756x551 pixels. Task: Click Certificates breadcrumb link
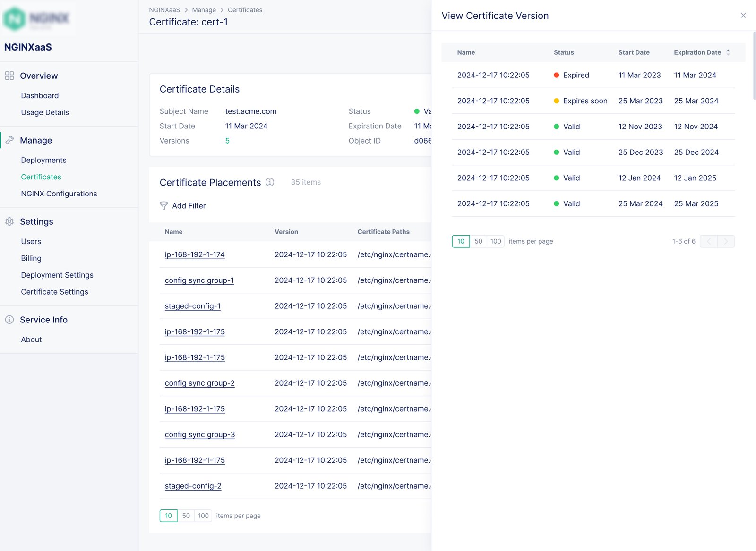click(245, 10)
